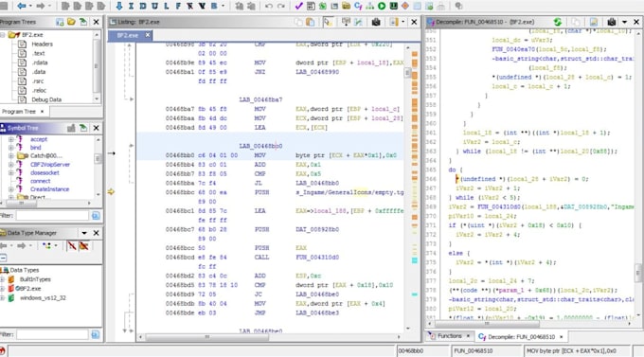Viewport: 644px width, 357px height.
Task: Click the Symbol Tree vertical scrollbar thumb
Action: (98, 158)
